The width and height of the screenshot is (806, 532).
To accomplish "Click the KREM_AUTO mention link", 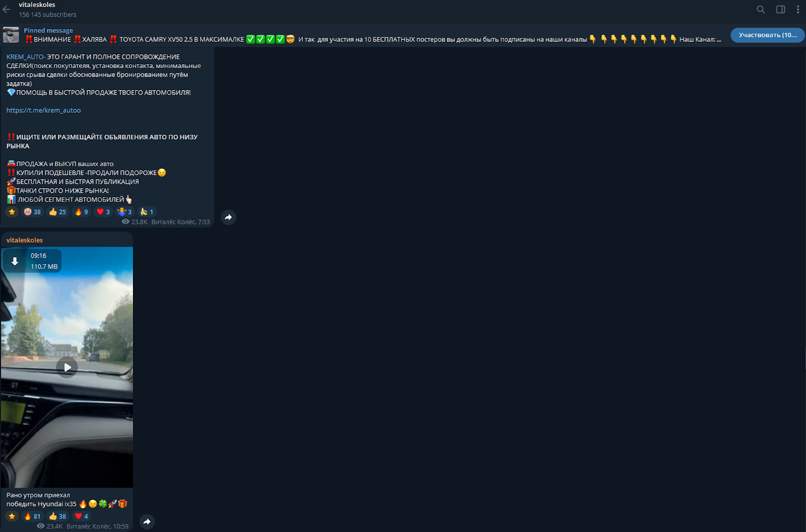I will click(25, 57).
